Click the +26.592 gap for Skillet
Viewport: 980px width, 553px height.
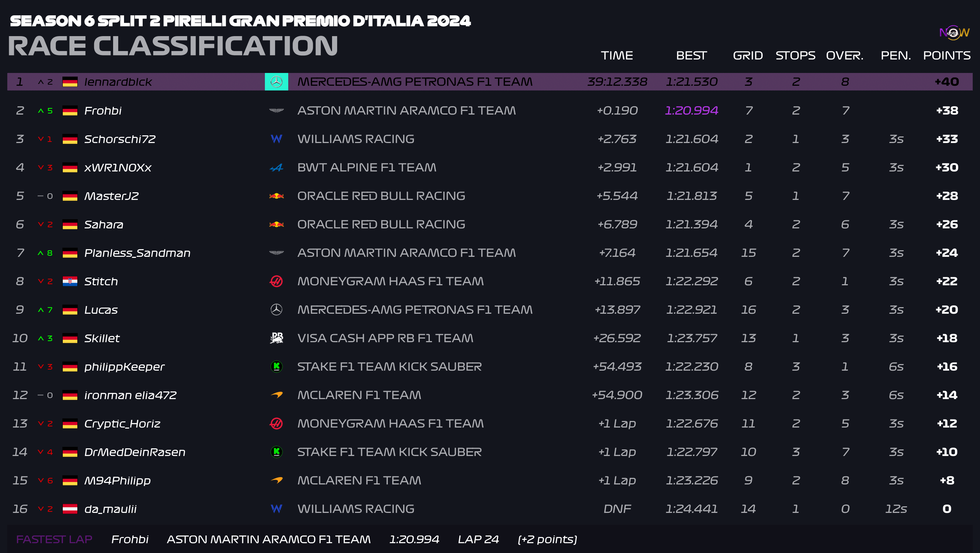point(617,338)
